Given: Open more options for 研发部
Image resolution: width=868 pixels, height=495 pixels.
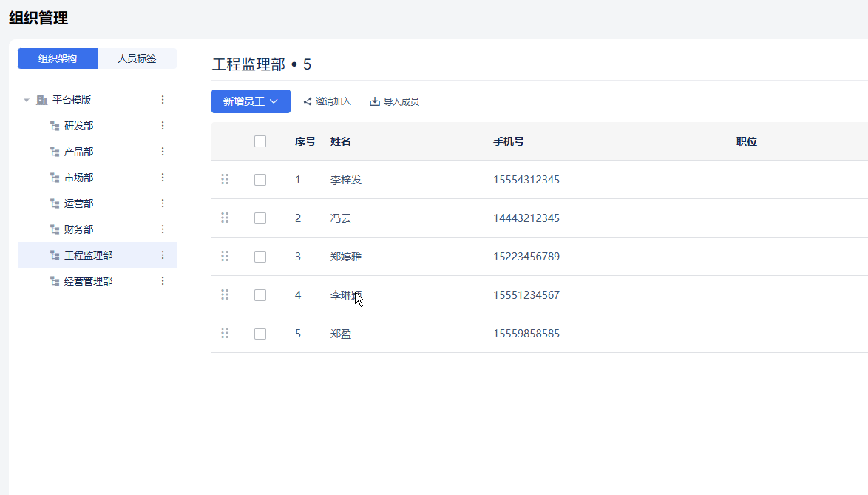Looking at the screenshot, I should pos(163,126).
